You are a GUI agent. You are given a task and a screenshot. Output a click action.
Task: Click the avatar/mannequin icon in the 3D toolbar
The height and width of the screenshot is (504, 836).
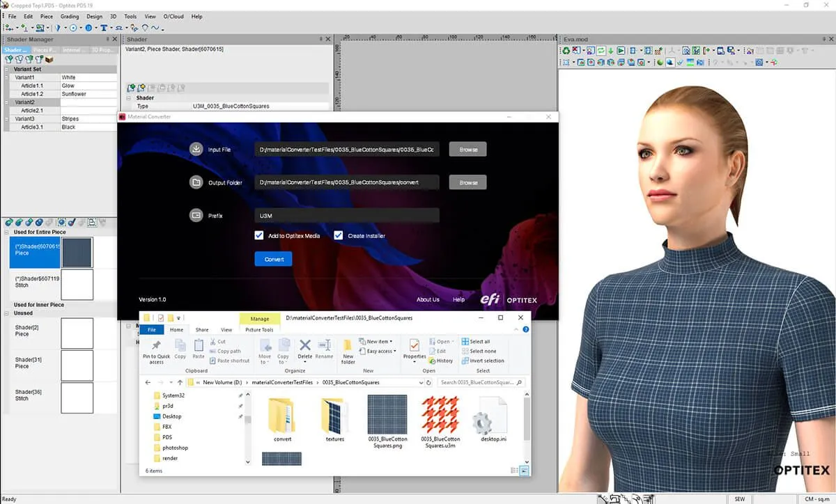click(x=672, y=52)
